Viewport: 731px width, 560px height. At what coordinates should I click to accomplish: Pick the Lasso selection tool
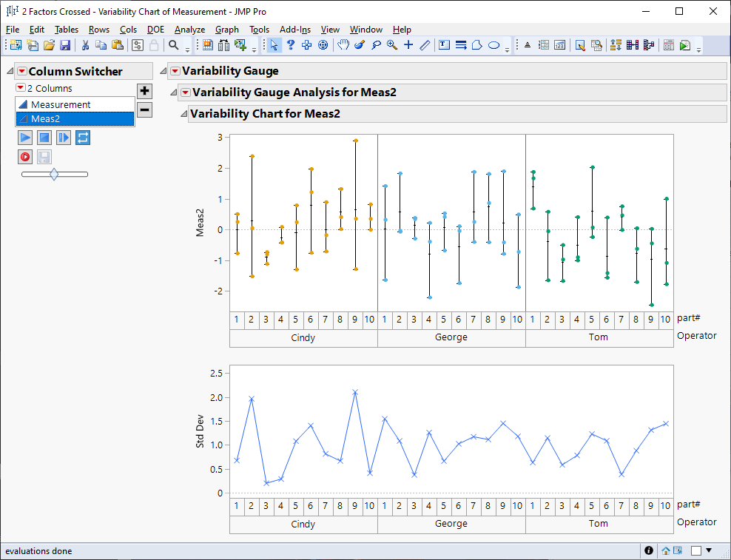(376, 45)
